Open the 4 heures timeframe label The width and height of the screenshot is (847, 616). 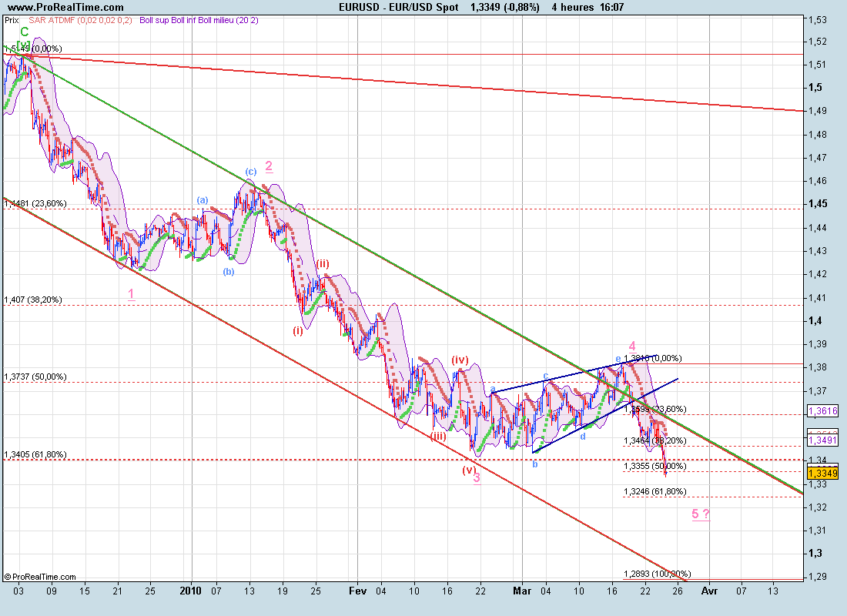tap(573, 7)
